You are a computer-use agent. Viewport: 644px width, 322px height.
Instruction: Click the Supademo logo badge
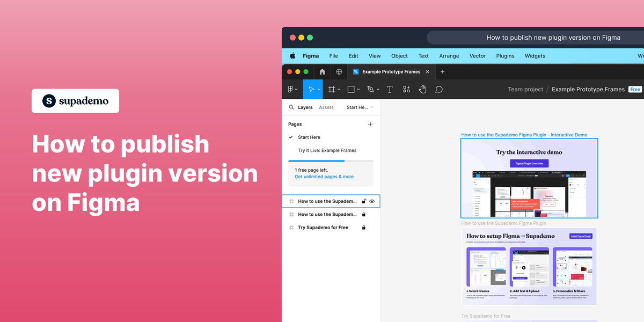tap(75, 101)
